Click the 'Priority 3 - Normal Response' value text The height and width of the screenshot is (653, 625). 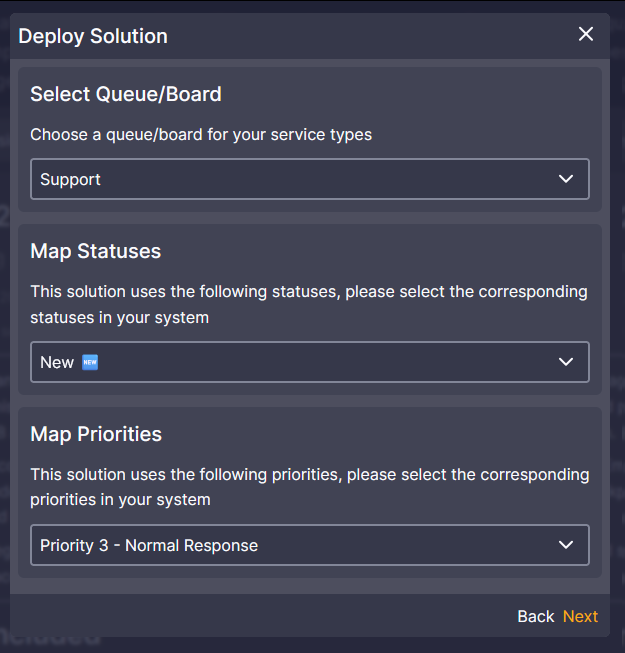click(x=149, y=545)
